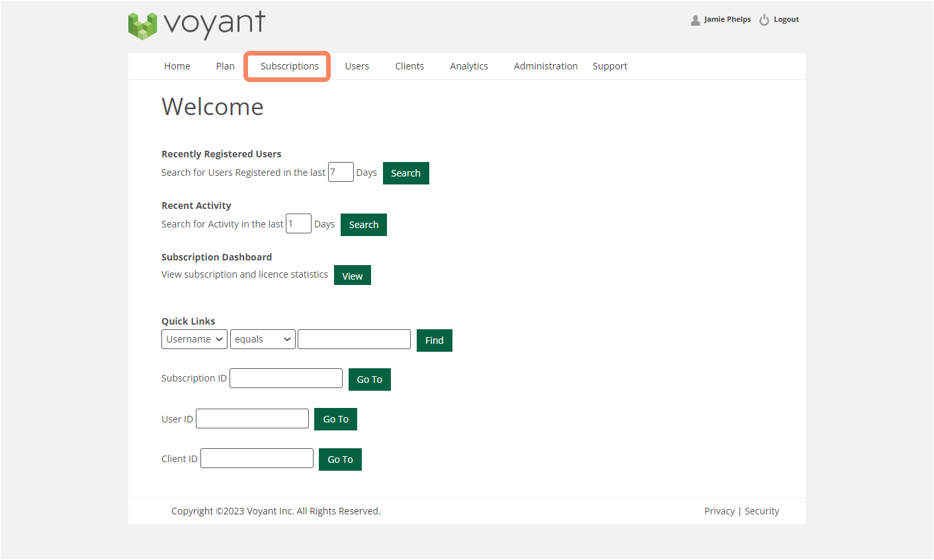The height and width of the screenshot is (560, 934).
Task: Click the Quick Links heading
Action: [189, 321]
